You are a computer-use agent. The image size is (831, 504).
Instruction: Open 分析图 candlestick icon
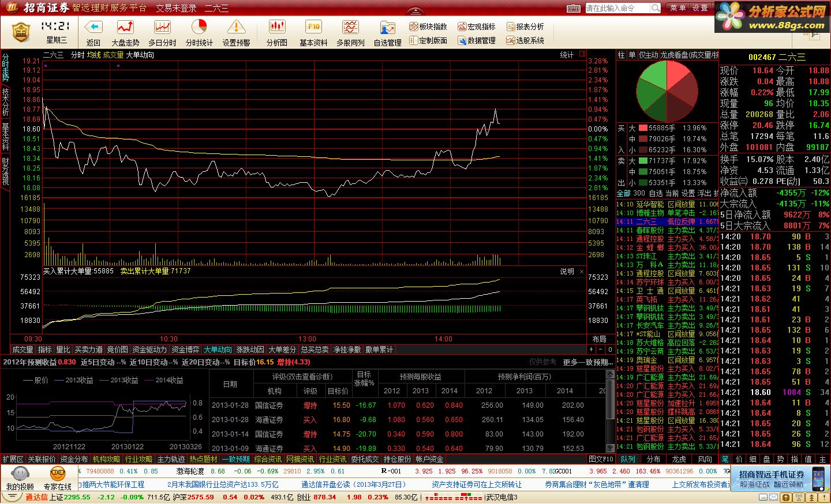tap(277, 27)
